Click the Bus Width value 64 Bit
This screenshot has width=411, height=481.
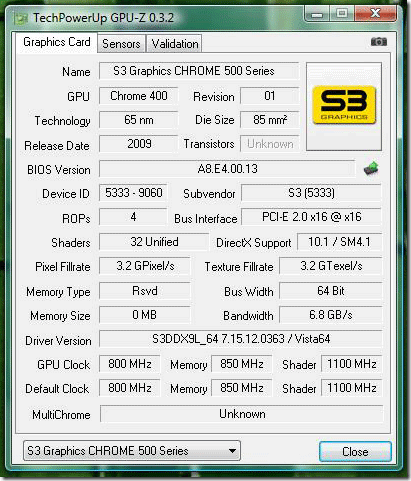[331, 291]
